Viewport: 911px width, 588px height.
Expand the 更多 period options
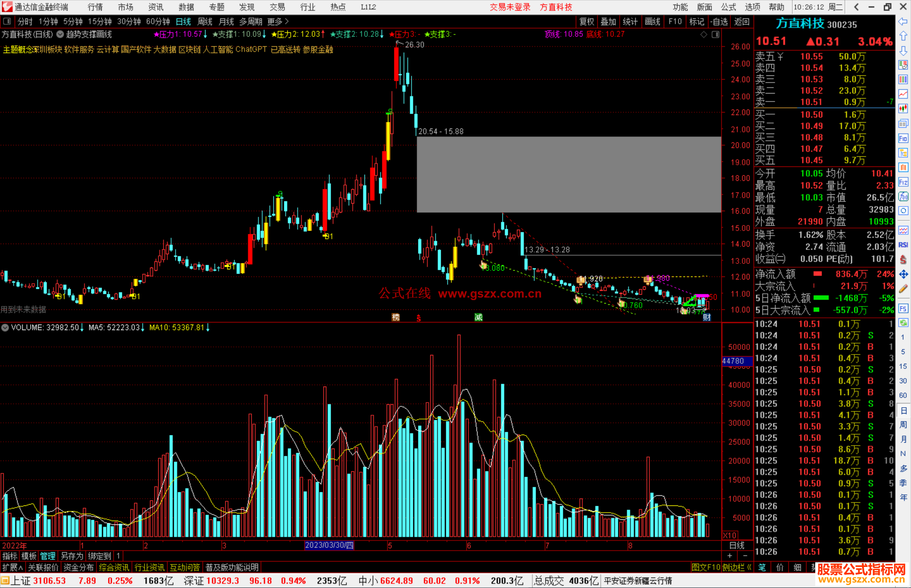click(278, 21)
